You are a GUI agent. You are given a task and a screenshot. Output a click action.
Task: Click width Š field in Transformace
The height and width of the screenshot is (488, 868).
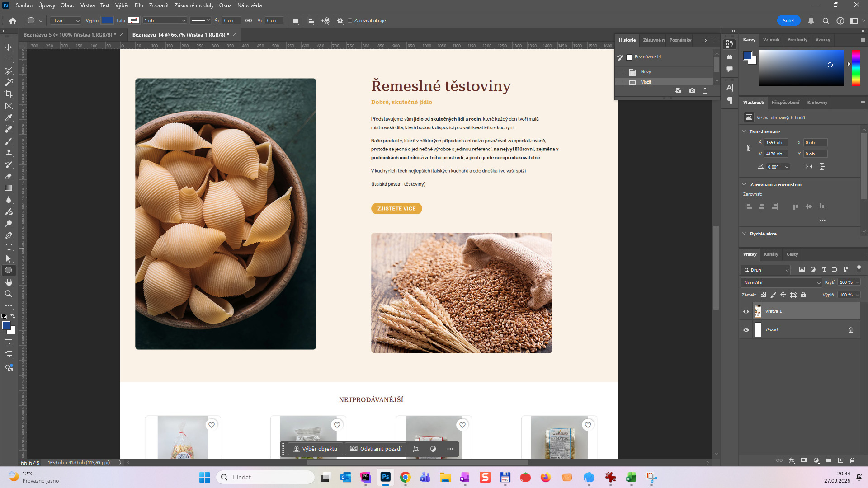(776, 143)
